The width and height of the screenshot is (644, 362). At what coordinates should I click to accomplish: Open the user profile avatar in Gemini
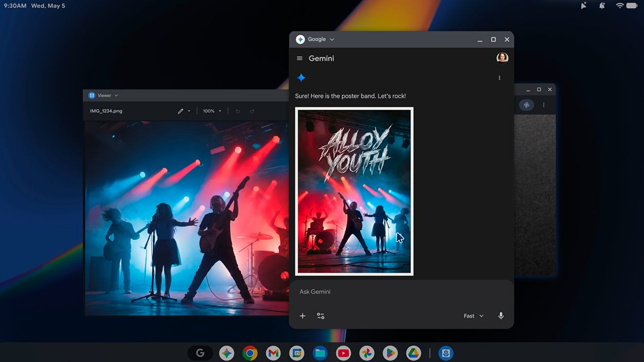click(x=503, y=58)
